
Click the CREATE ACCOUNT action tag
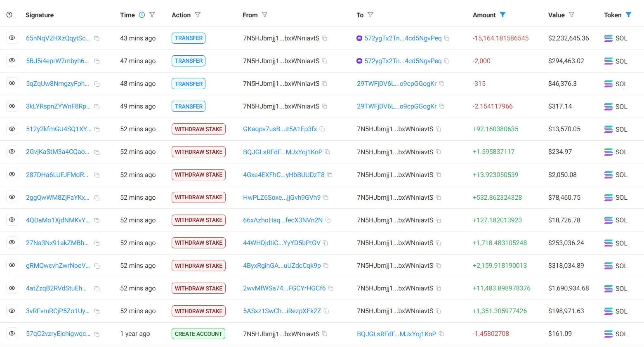(x=198, y=334)
